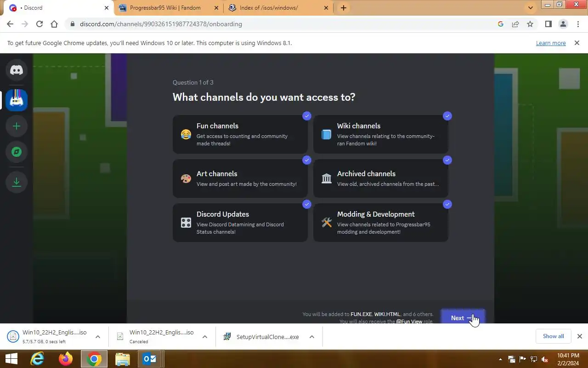Open Chrome tab search dropdown
The image size is (588, 368).
click(x=531, y=8)
